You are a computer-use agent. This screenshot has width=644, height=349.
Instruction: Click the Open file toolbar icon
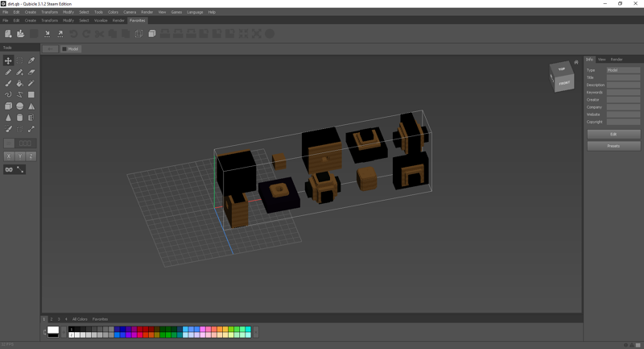point(19,34)
